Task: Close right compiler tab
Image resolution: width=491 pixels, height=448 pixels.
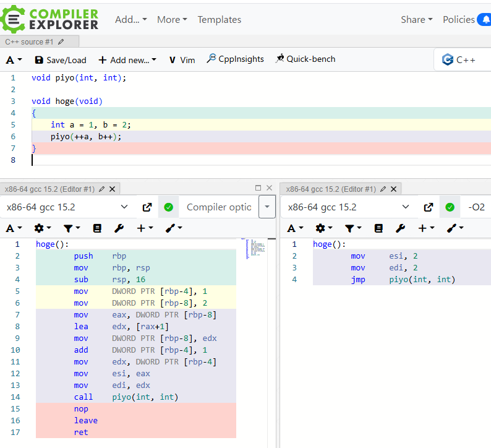Action: 394,189
